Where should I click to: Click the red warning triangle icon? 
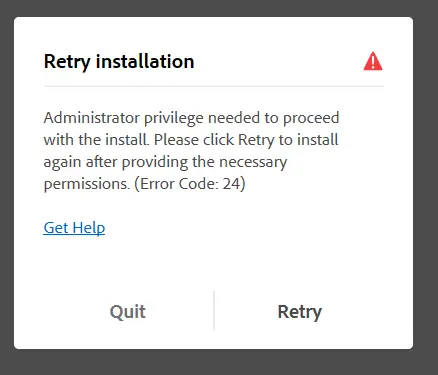coord(373,61)
